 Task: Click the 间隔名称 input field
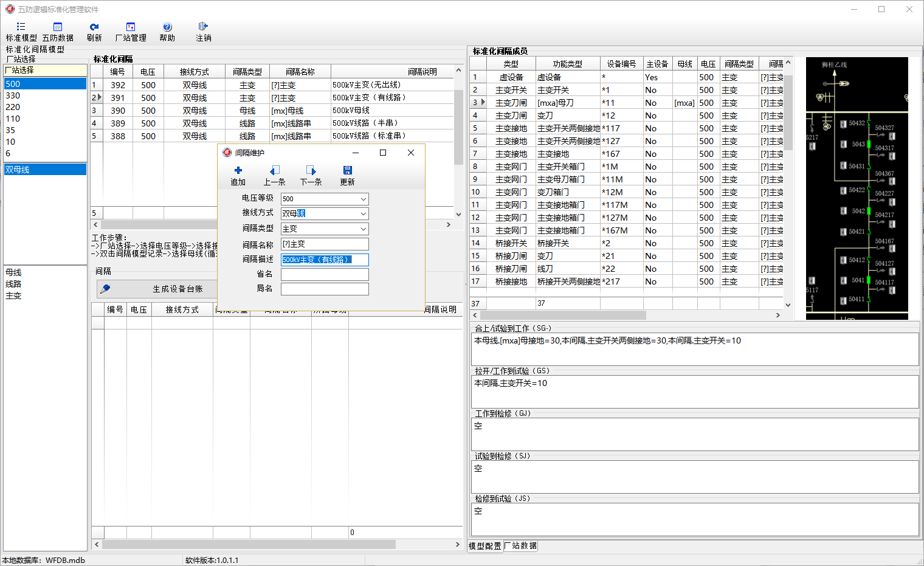point(325,244)
